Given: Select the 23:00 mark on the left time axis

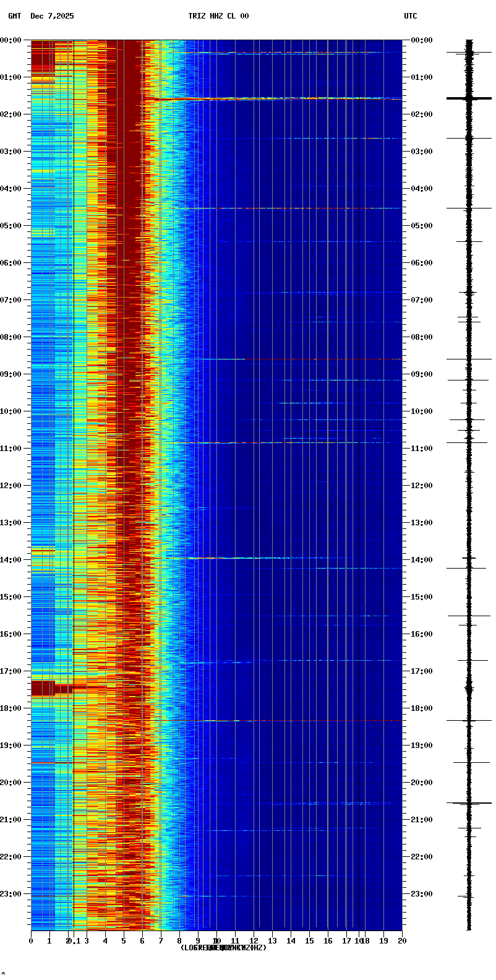Looking at the screenshot, I should pos(12,894).
